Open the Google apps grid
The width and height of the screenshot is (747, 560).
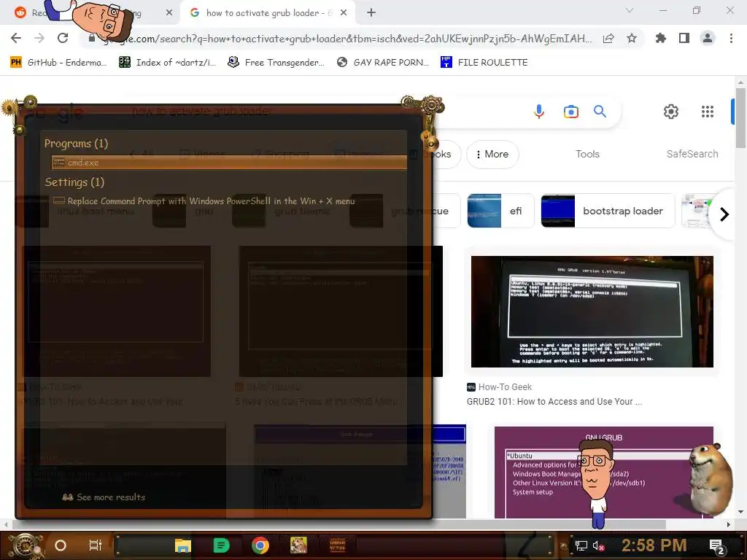tap(708, 112)
